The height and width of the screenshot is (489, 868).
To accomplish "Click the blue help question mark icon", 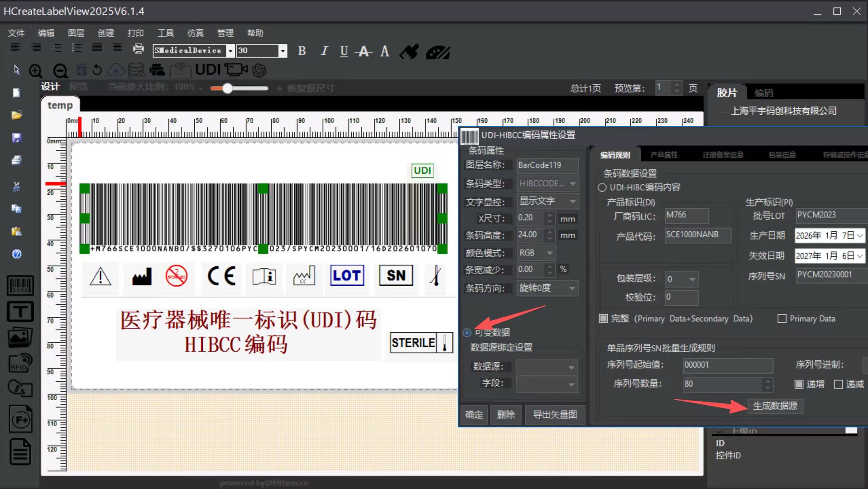I will pos(17,254).
